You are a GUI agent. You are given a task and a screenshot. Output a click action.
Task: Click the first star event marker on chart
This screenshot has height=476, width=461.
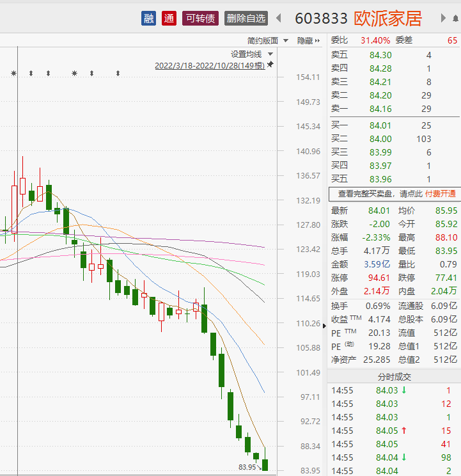(13, 74)
